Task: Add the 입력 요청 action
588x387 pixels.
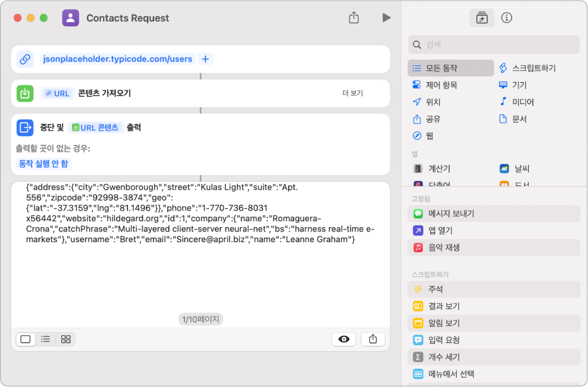Action: click(x=494, y=340)
